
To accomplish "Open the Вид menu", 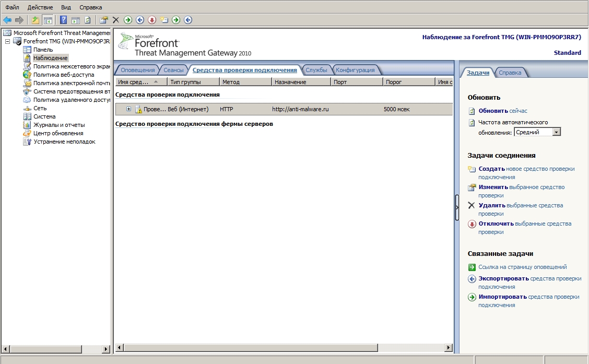I will tap(66, 7).
